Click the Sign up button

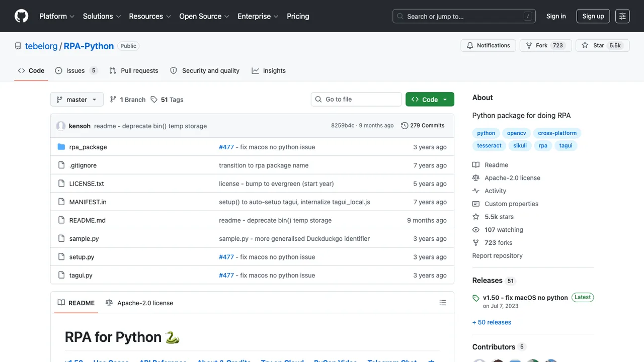[593, 16]
